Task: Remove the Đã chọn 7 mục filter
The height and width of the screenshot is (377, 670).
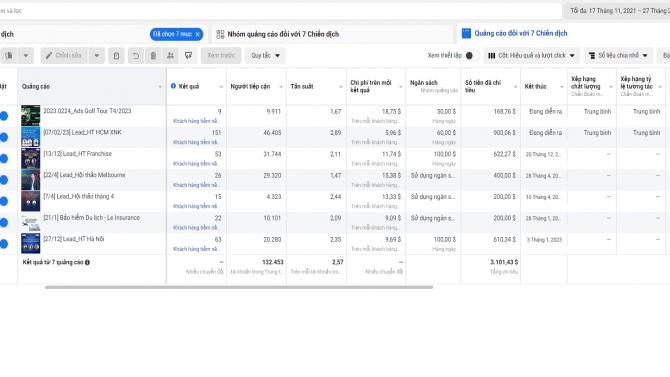Action: tap(197, 34)
